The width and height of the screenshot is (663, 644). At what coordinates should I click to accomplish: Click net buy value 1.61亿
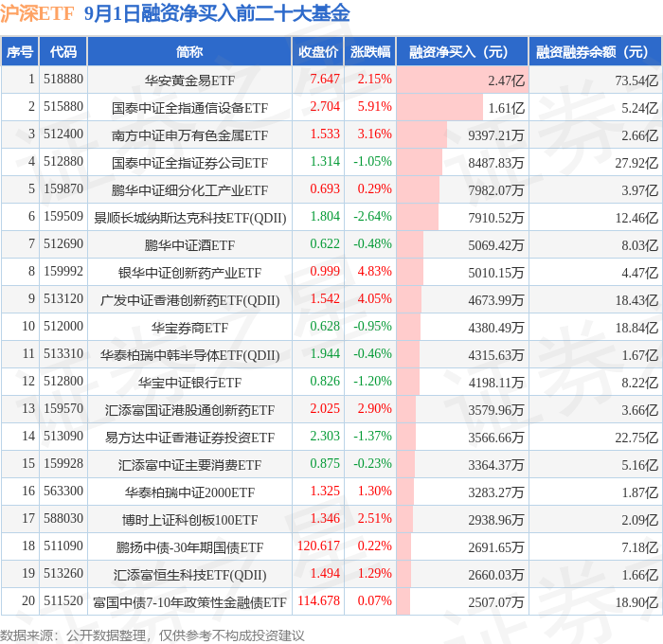pyautogui.click(x=506, y=107)
